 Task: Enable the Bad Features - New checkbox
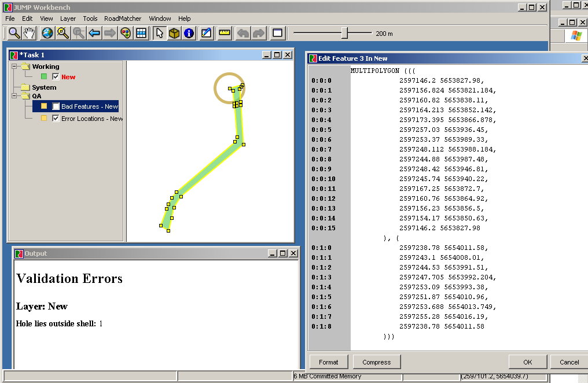[x=56, y=106]
